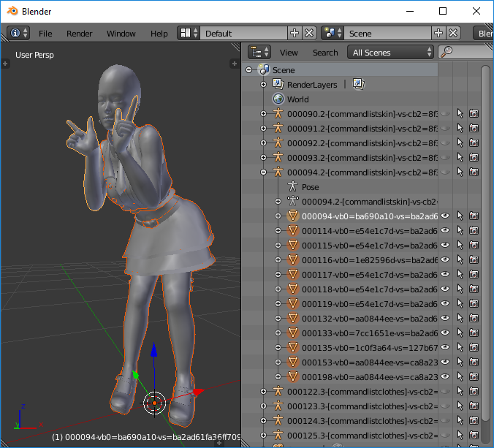This screenshot has height=448, width=494.
Task: Expand the RenderLayers entry
Action: (x=263, y=85)
